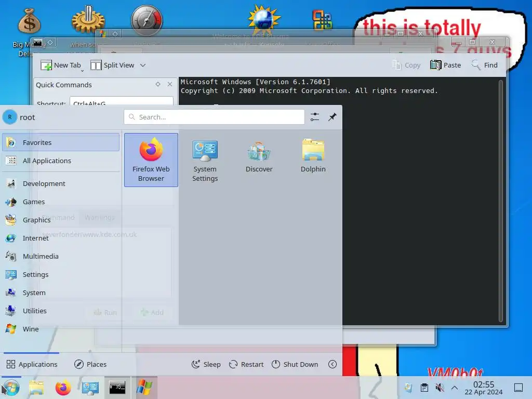This screenshot has width=532, height=399.
Task: Click Paste in Konsole toolbar
Action: pos(445,65)
